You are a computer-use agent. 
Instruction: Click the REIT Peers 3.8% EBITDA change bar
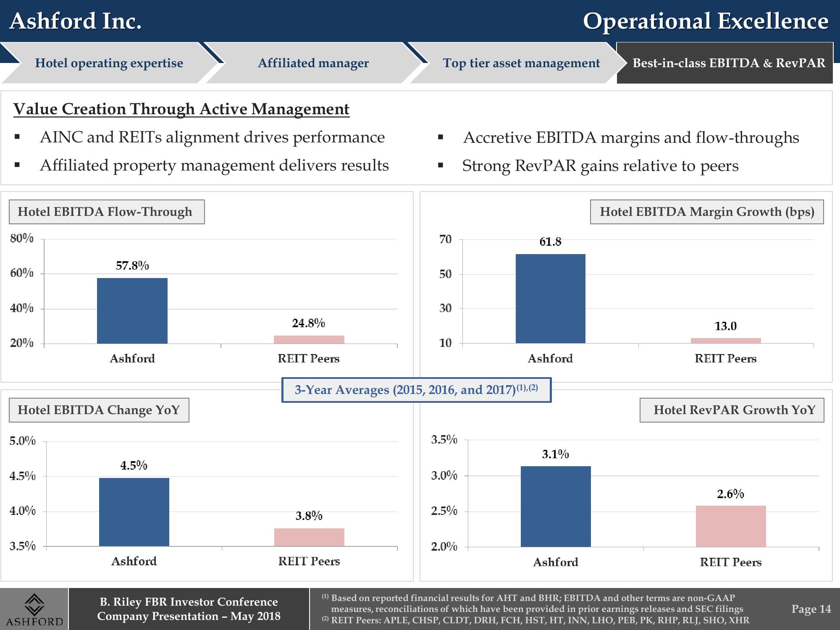[309, 537]
